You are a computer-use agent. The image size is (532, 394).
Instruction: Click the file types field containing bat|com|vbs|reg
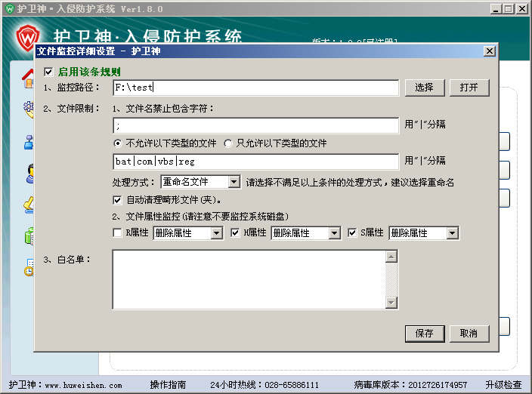(256, 162)
